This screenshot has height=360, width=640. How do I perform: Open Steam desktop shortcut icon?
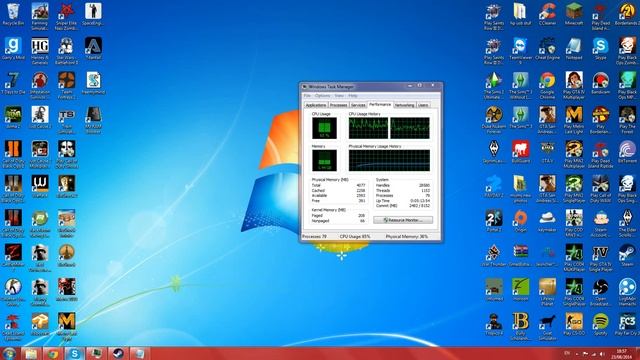pos(627,255)
